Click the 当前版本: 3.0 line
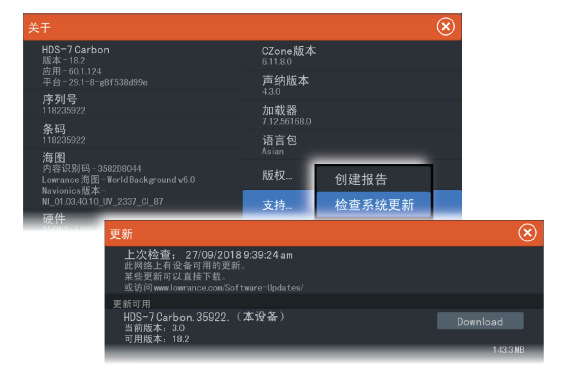The image size is (564, 381). [155, 328]
